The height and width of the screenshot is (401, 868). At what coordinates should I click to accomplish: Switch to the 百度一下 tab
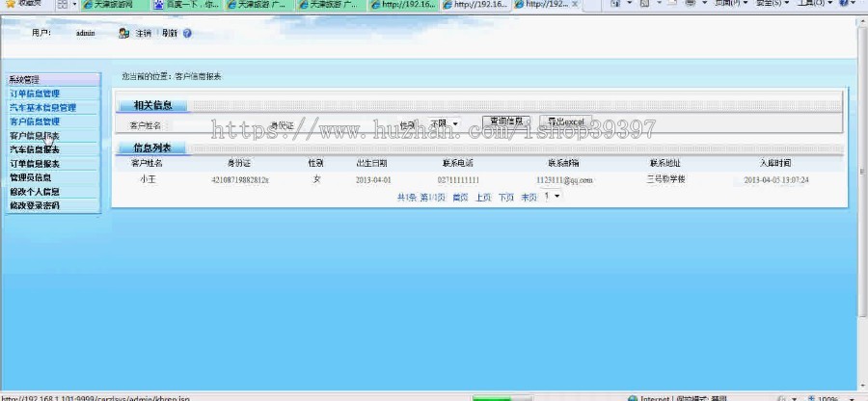(x=186, y=5)
